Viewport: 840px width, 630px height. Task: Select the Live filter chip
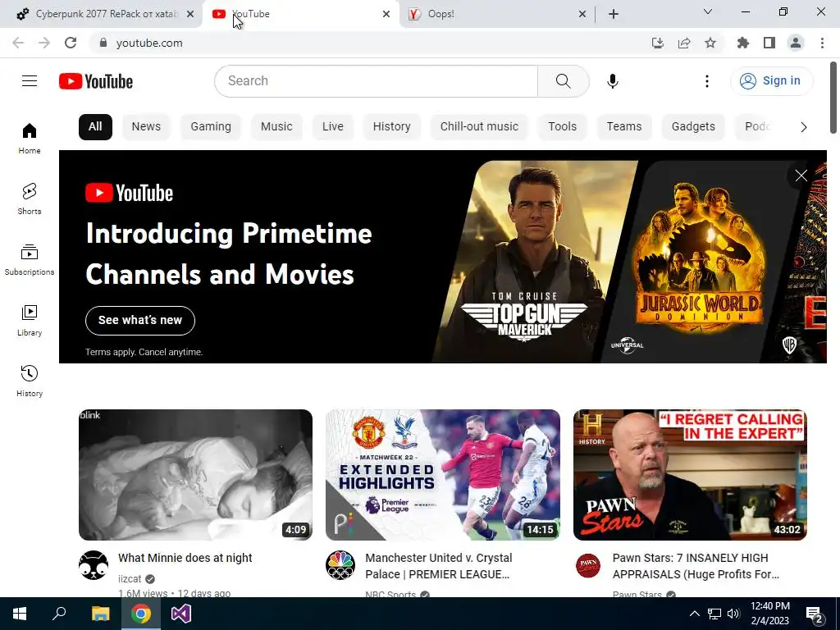click(333, 127)
